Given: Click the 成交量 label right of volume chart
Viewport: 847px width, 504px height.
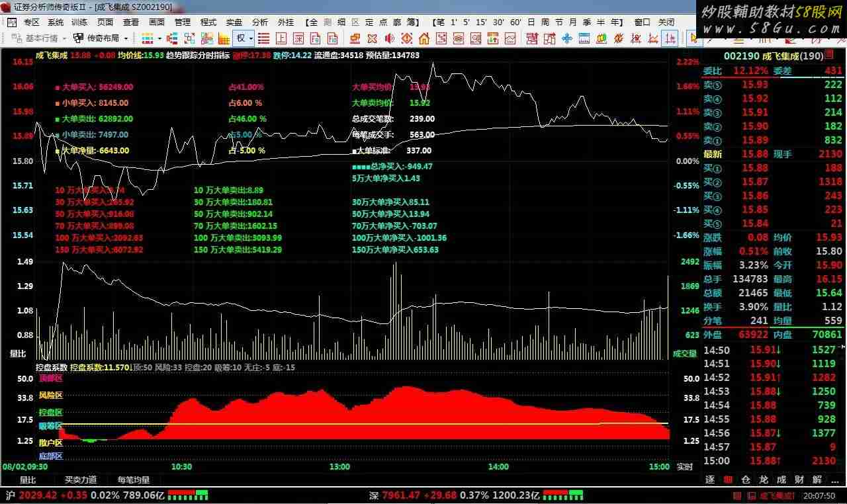Looking at the screenshot, I should [x=685, y=353].
